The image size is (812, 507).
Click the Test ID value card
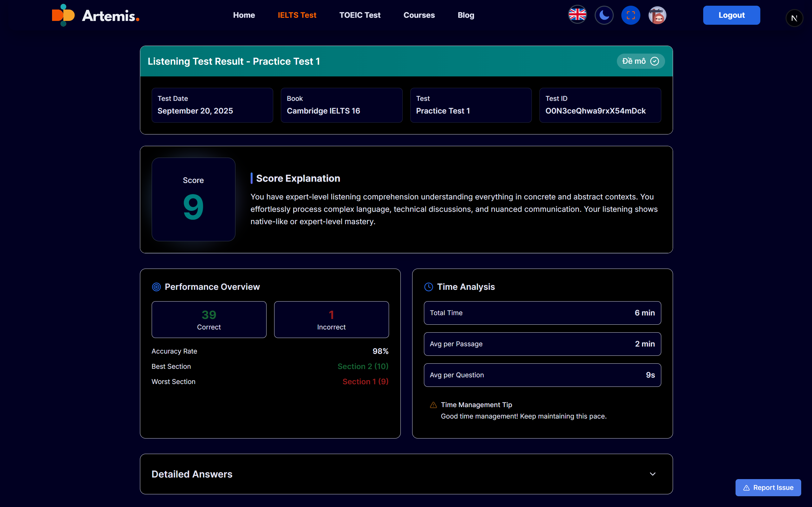[600, 105]
